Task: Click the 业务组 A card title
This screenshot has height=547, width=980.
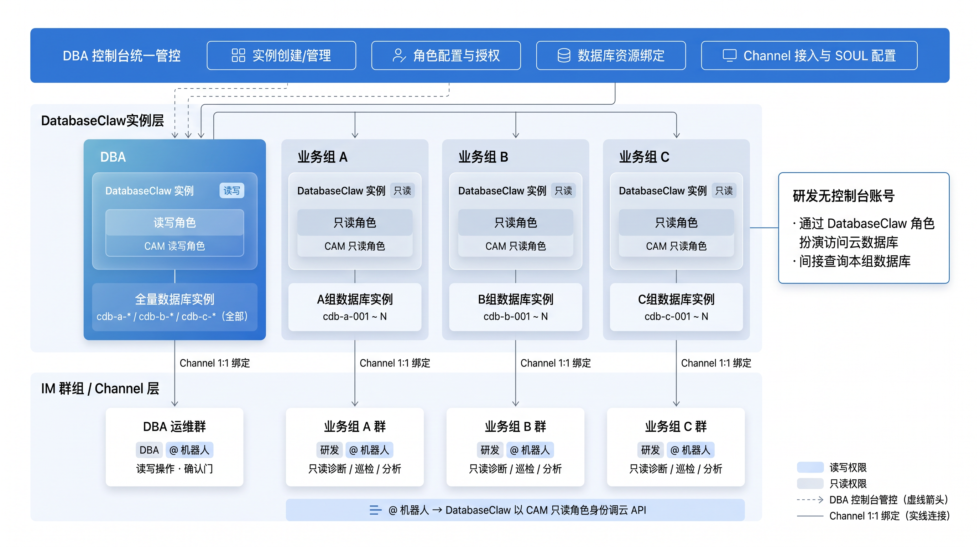Action: 322,157
